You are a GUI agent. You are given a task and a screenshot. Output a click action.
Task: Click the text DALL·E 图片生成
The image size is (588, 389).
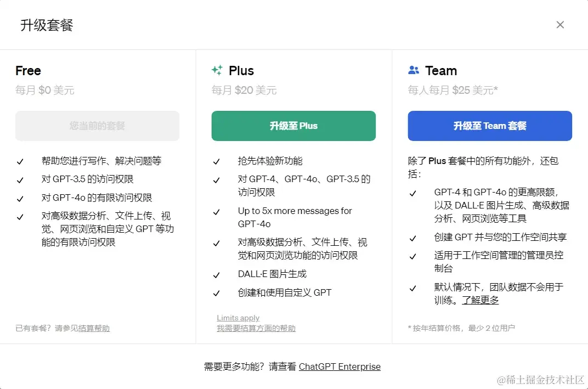coord(272,274)
